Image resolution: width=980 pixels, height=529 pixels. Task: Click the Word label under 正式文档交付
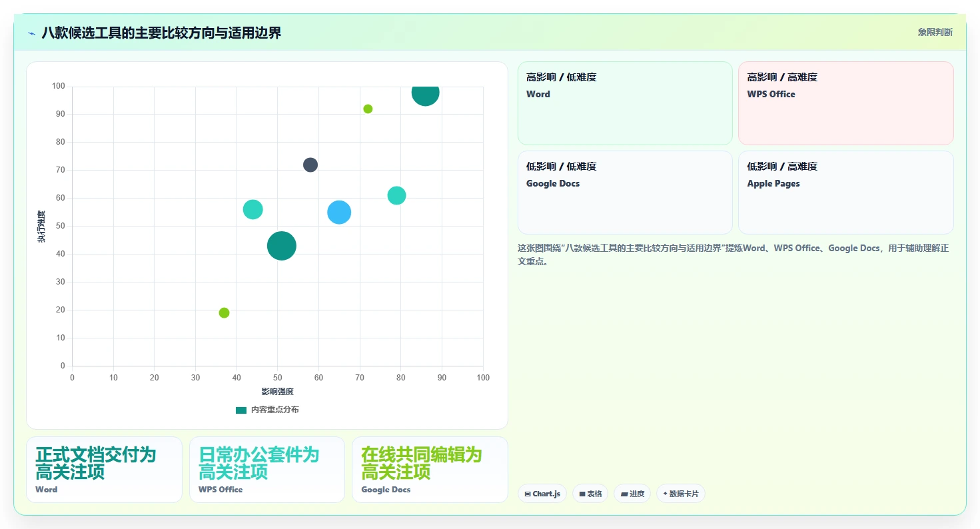pyautogui.click(x=47, y=489)
